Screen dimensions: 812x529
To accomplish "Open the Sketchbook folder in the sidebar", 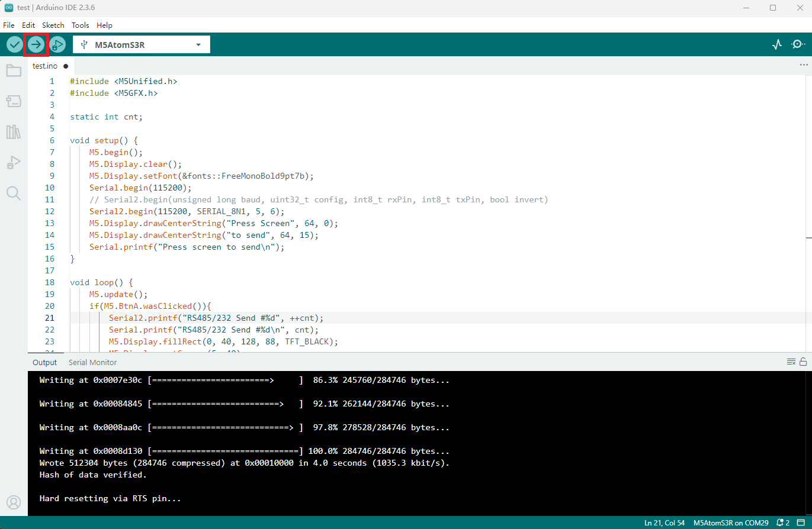I will (14, 71).
